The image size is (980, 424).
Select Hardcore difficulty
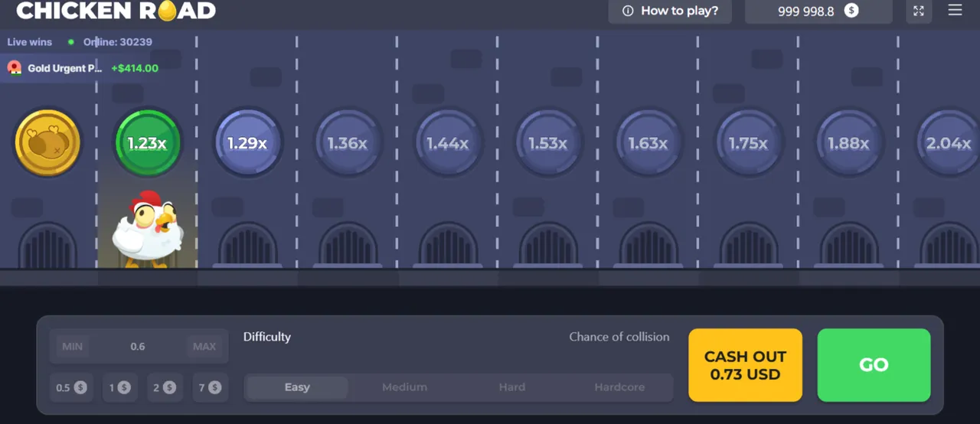tap(619, 387)
